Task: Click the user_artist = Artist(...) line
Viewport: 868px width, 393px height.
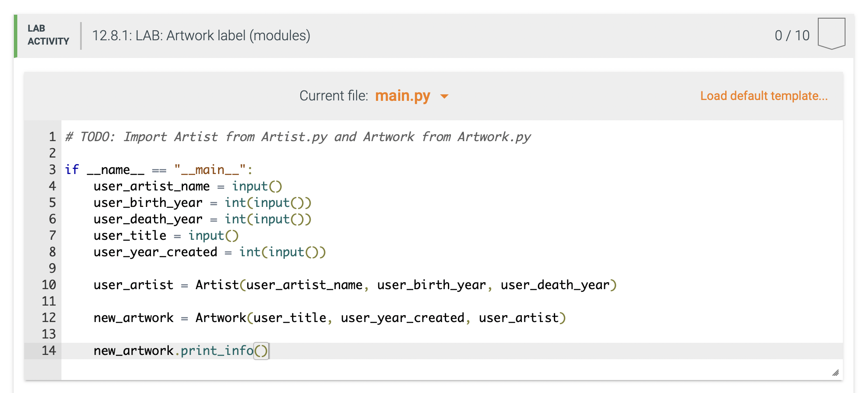Action: [355, 285]
